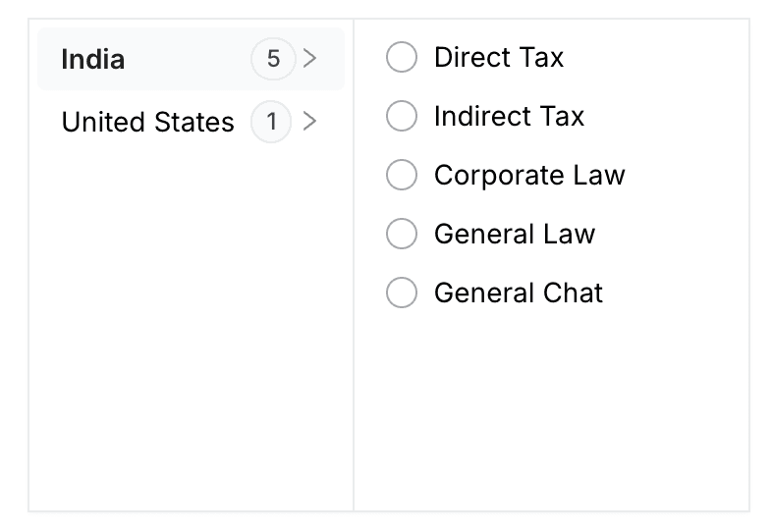The height and width of the screenshot is (532, 772).
Task: Click the Indirect Tax text label
Action: tap(509, 116)
